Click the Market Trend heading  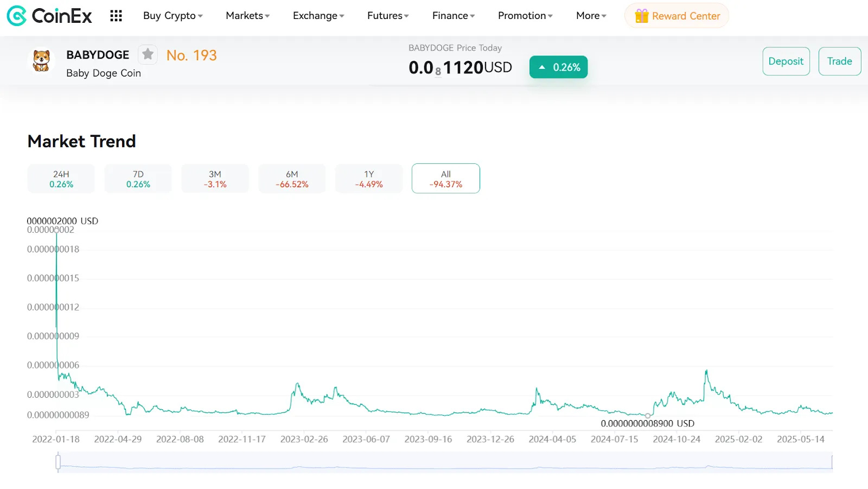[82, 141]
